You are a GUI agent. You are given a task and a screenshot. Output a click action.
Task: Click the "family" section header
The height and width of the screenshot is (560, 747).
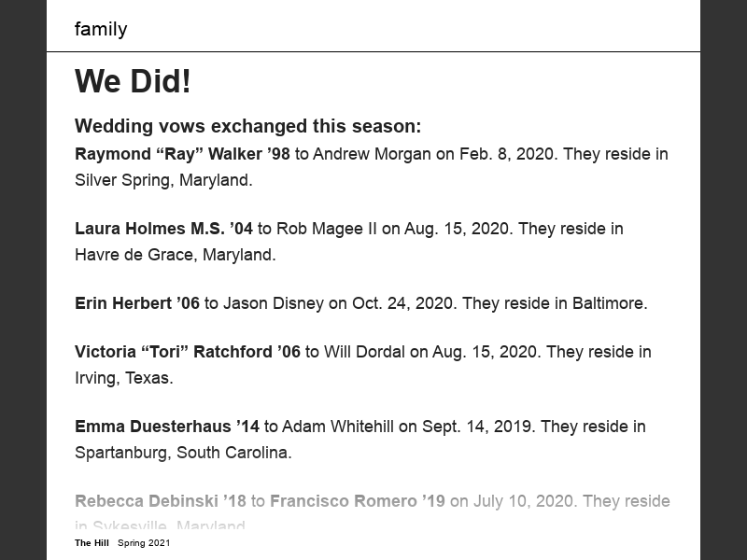[x=101, y=29]
